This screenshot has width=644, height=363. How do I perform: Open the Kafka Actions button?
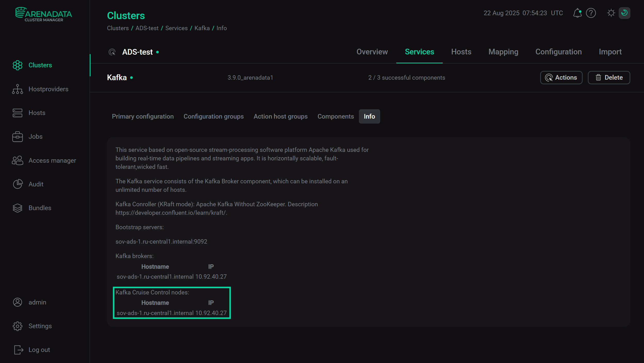[x=561, y=78]
